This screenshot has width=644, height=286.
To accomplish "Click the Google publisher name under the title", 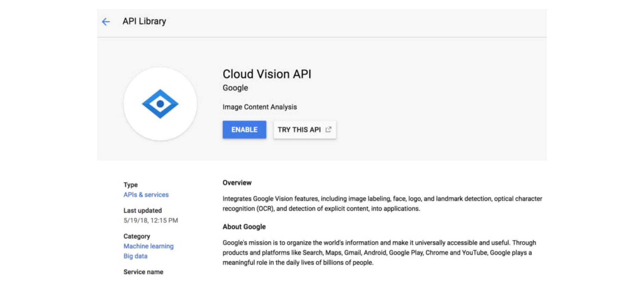I will coord(235,88).
